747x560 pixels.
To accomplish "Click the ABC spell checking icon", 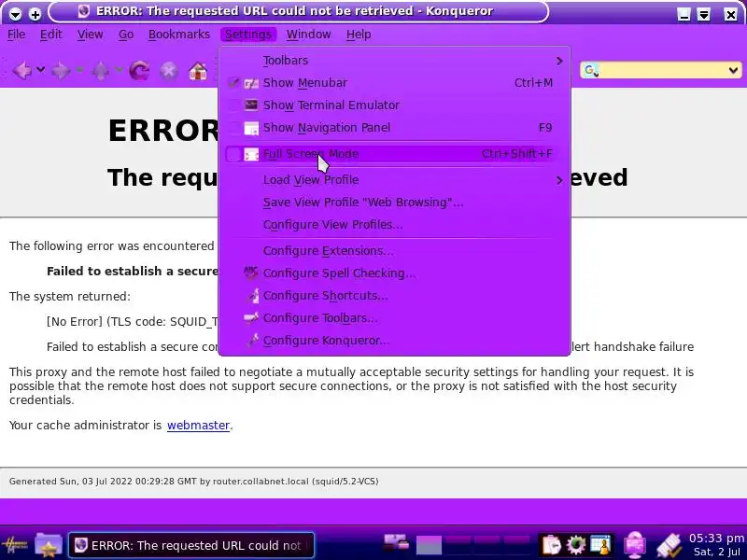I will (251, 273).
